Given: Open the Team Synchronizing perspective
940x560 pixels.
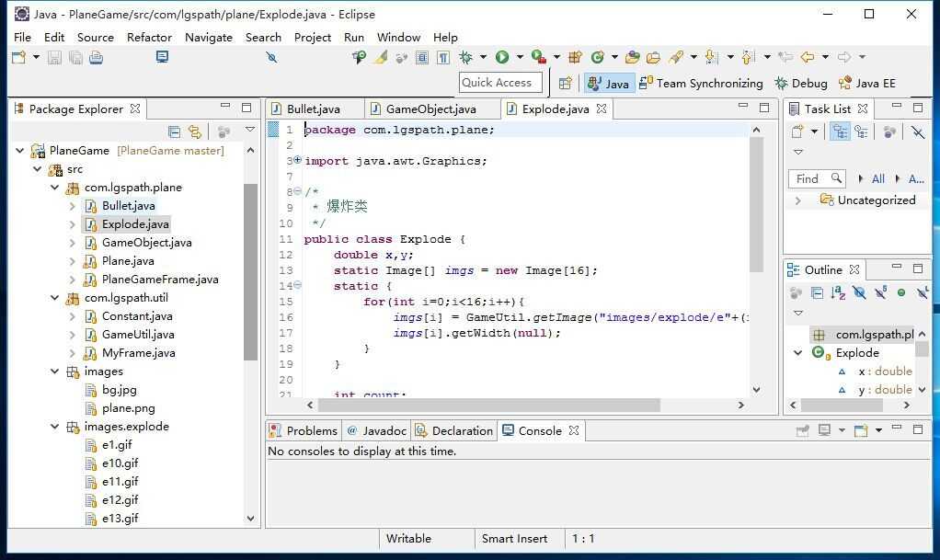Looking at the screenshot, I should 701,83.
